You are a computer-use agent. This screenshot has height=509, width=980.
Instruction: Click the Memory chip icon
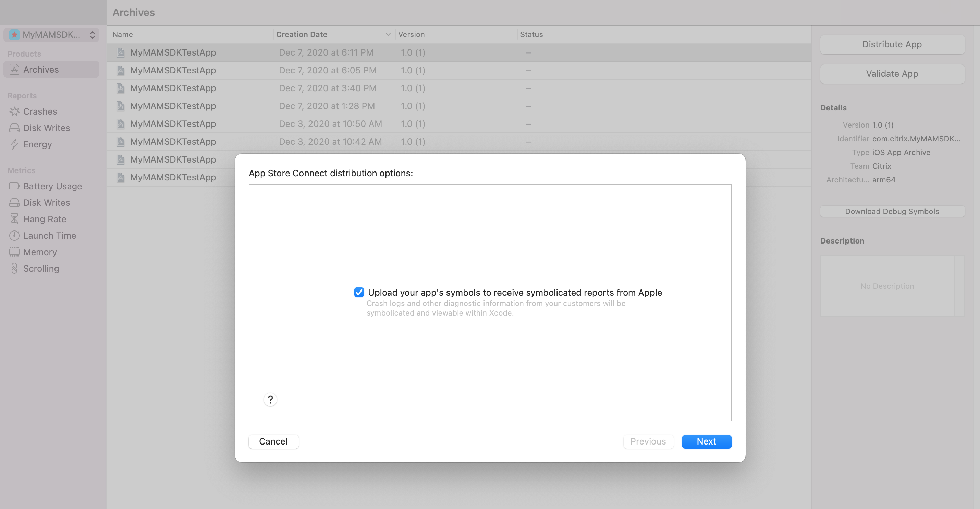[14, 252]
